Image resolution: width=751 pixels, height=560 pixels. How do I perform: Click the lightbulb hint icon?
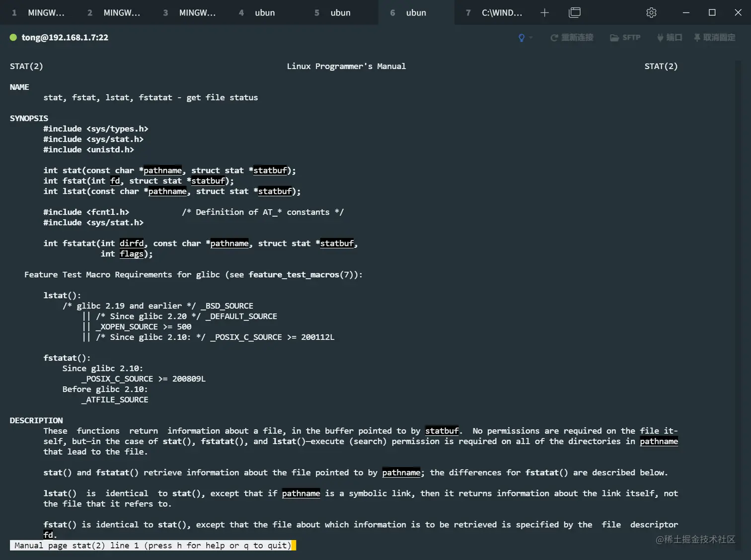521,38
